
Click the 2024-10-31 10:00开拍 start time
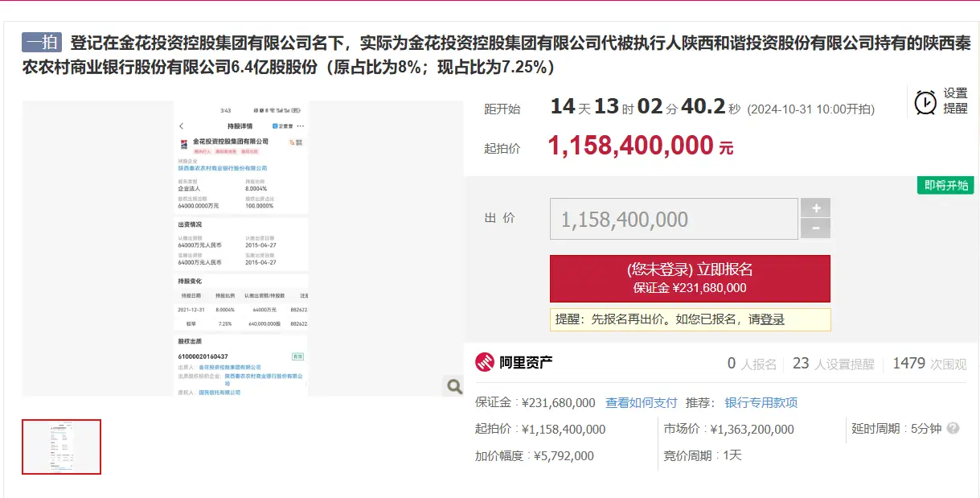[811, 109]
